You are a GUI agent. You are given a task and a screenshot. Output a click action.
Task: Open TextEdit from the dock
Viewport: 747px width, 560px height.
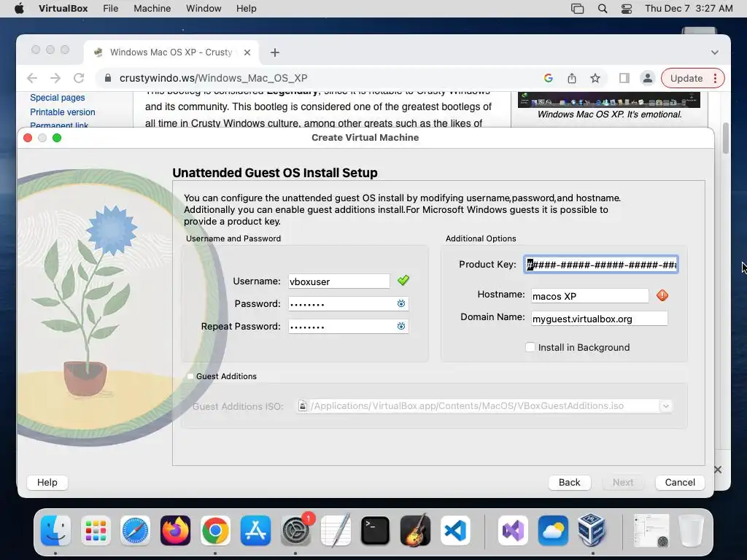coord(336,531)
